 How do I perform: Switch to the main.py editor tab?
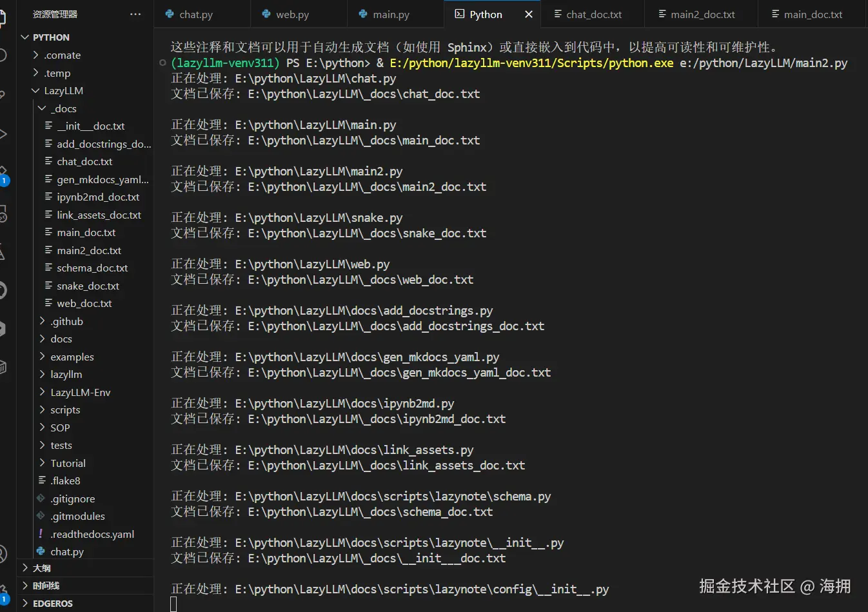point(396,14)
